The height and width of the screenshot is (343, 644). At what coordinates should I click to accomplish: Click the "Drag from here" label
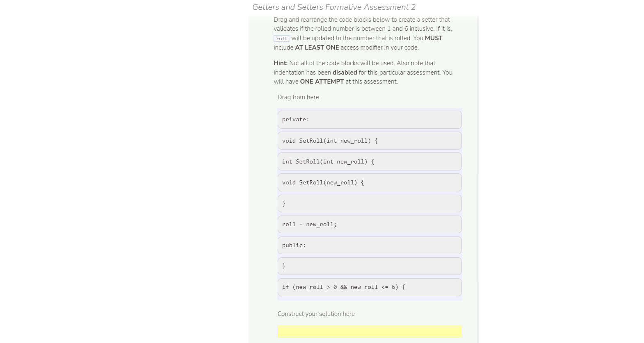298,97
